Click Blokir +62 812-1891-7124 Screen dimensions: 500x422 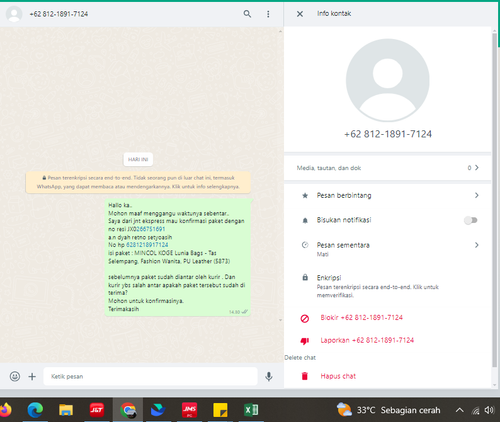tap(361, 318)
